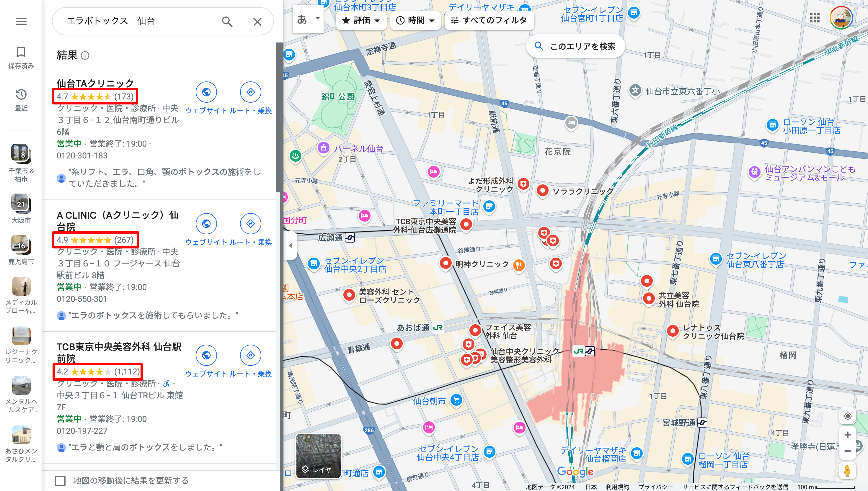
Task: Center the map on my location
Action: [x=847, y=416]
